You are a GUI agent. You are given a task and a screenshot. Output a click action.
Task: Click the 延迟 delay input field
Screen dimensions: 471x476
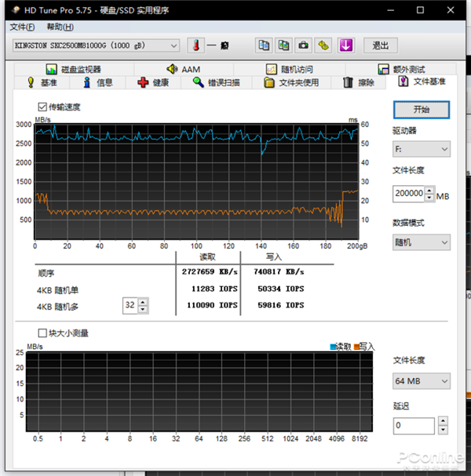coord(413,426)
